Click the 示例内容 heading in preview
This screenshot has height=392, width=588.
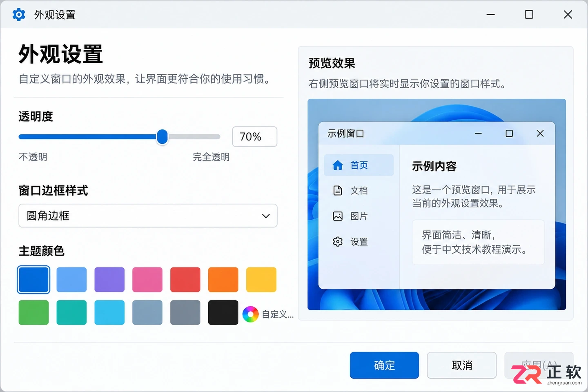pos(434,166)
